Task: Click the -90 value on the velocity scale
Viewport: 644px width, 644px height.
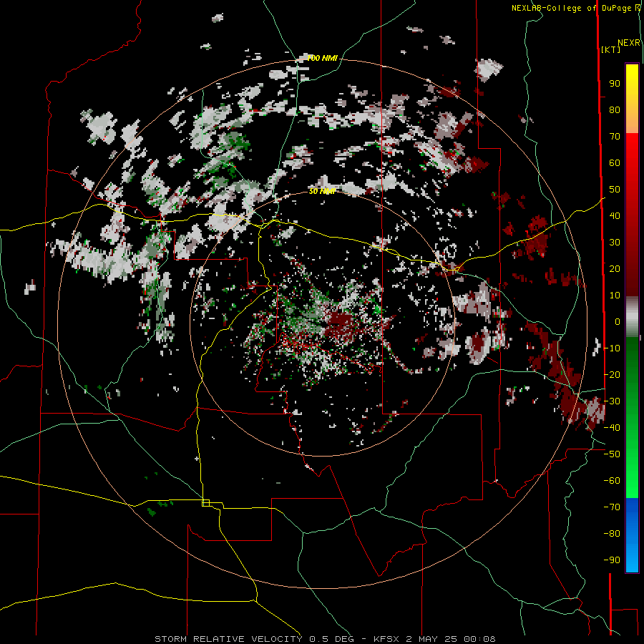Action: pos(612,560)
